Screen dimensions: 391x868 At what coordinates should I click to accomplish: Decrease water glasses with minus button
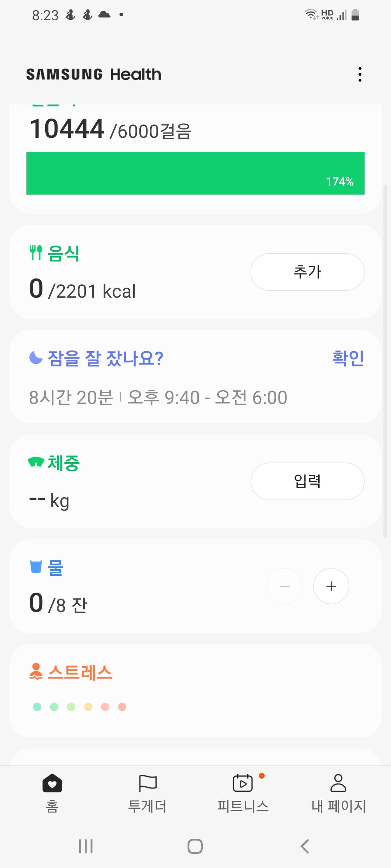(285, 586)
